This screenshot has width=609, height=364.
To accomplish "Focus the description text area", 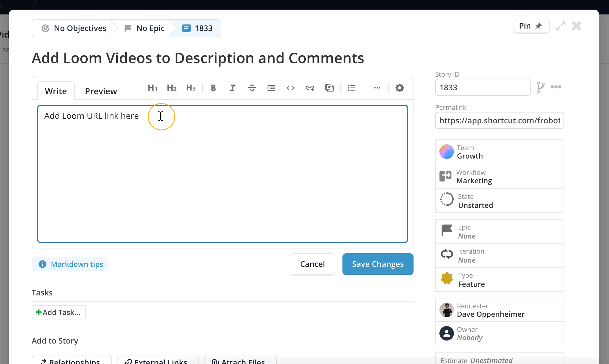I will point(223,174).
